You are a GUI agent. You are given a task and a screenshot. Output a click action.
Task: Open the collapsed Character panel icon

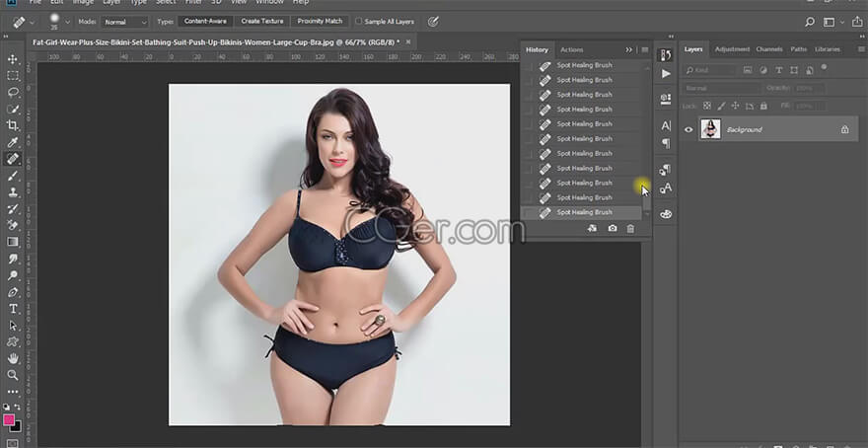point(666,125)
